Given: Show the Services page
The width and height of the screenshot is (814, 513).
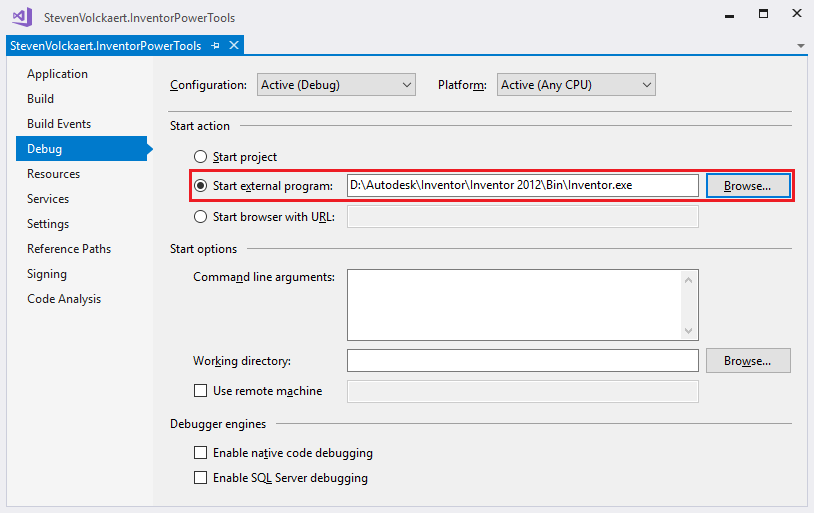Looking at the screenshot, I should pyautogui.click(x=48, y=198).
